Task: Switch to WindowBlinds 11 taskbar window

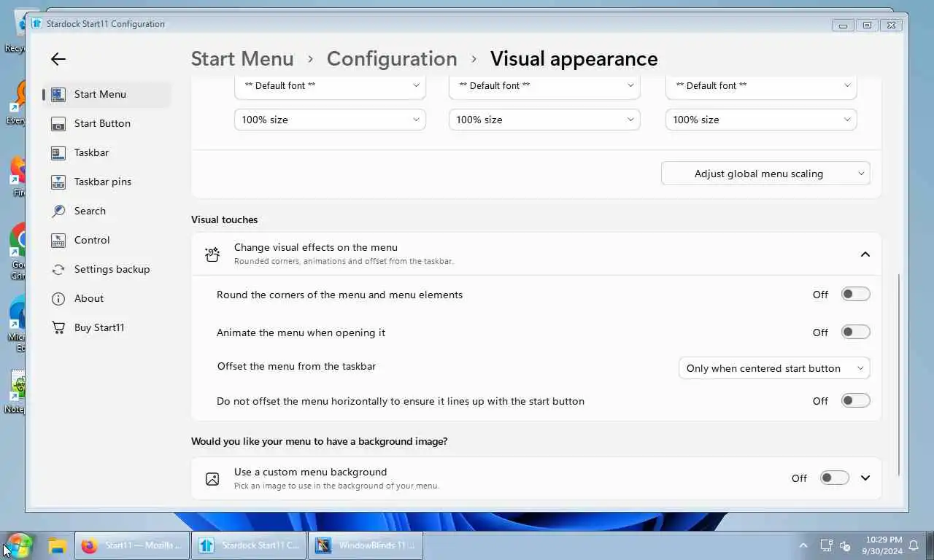Action: click(366, 545)
